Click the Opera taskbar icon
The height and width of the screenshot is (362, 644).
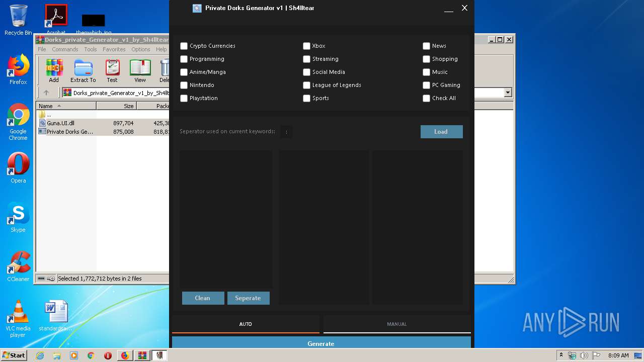(x=108, y=355)
